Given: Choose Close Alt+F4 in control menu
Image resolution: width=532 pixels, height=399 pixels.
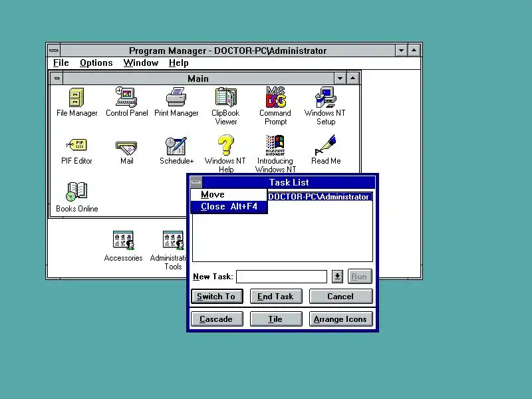Looking at the screenshot, I should coord(229,207).
